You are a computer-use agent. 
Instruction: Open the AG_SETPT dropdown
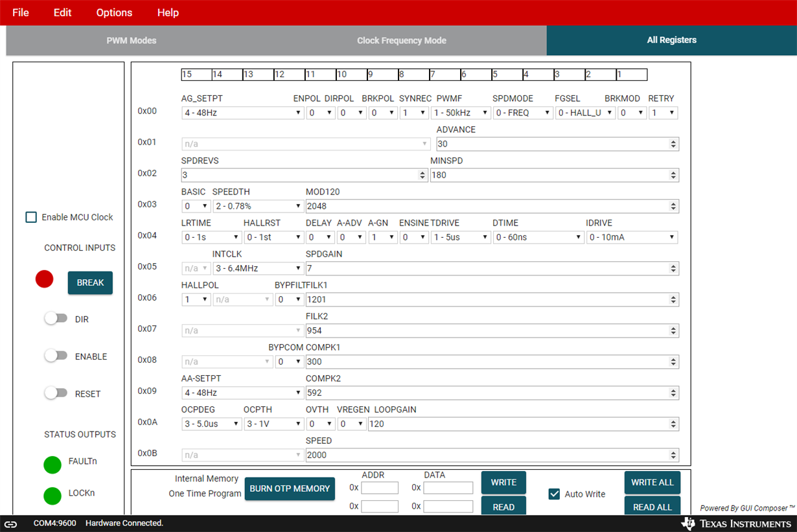(243, 113)
